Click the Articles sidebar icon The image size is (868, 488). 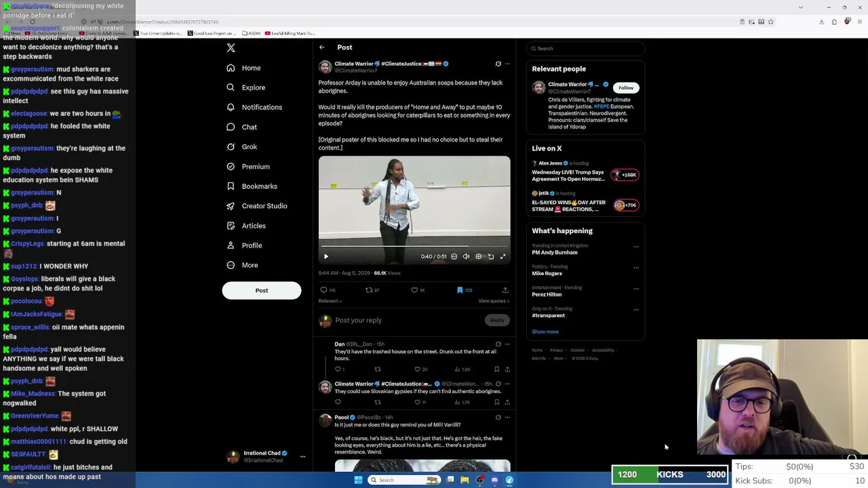[231, 226]
